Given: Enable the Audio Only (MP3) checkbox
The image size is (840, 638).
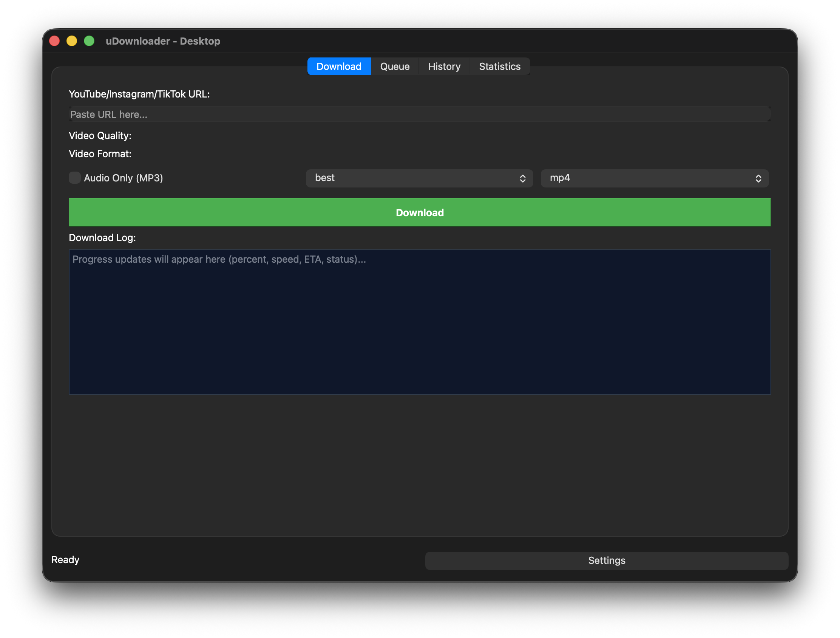Looking at the screenshot, I should click(x=75, y=178).
